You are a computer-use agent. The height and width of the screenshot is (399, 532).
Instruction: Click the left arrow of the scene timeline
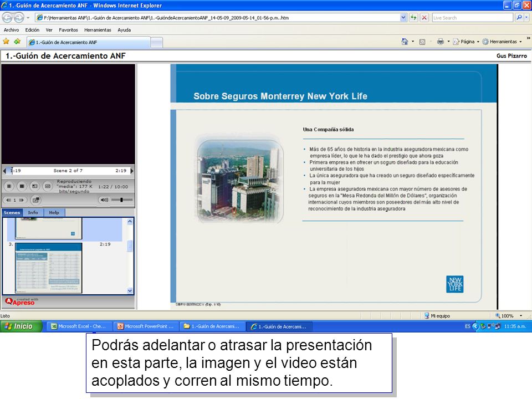[4, 171]
